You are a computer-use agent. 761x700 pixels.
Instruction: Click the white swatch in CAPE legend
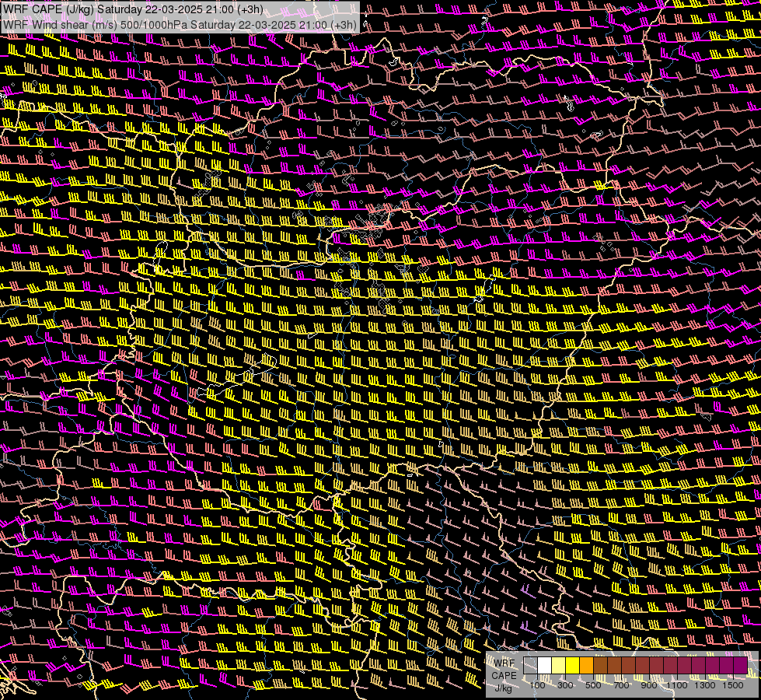coord(545,665)
